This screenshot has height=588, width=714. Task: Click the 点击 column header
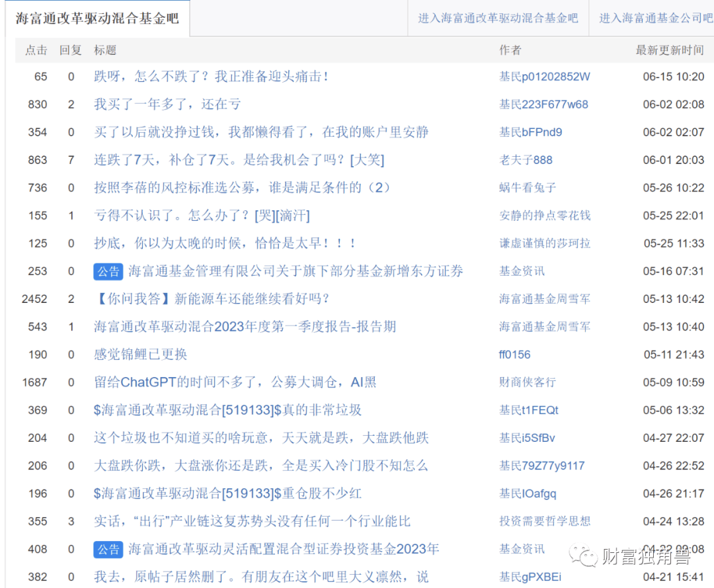click(x=36, y=50)
